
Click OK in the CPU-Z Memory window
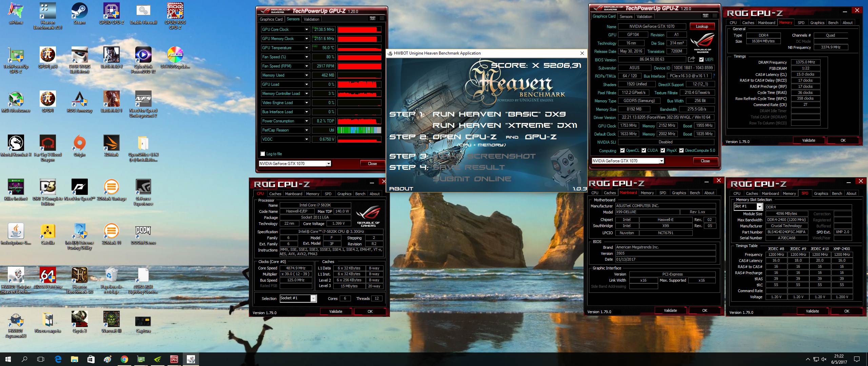click(x=843, y=140)
